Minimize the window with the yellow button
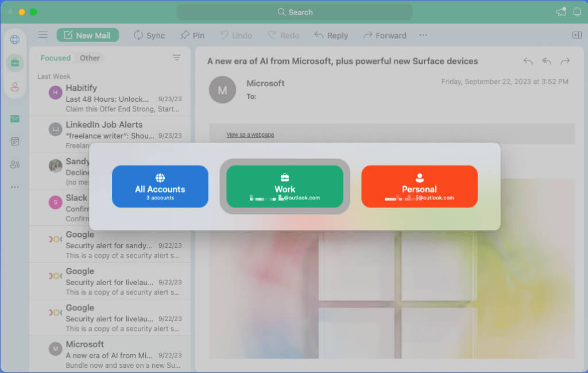The width and height of the screenshot is (588, 373). (x=22, y=12)
